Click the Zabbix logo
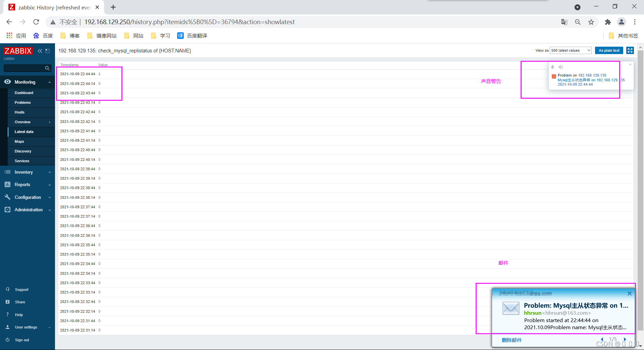644x350 pixels. point(18,51)
